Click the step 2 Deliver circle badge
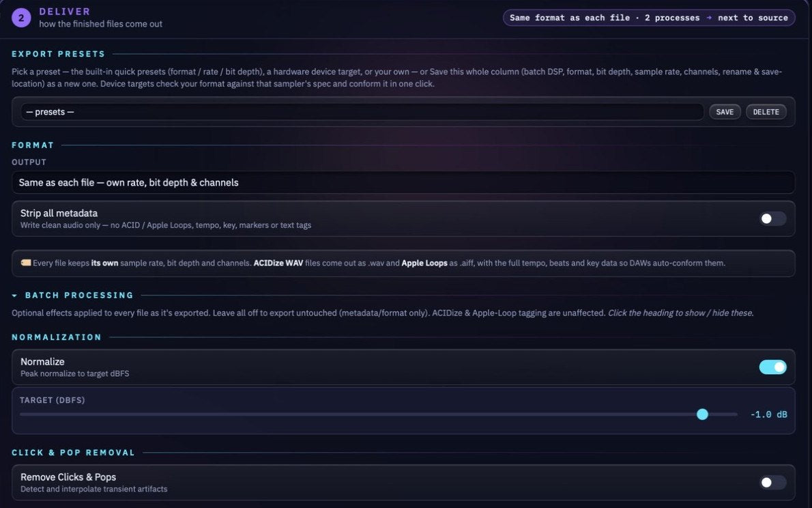The height and width of the screenshot is (508, 812). click(21, 18)
